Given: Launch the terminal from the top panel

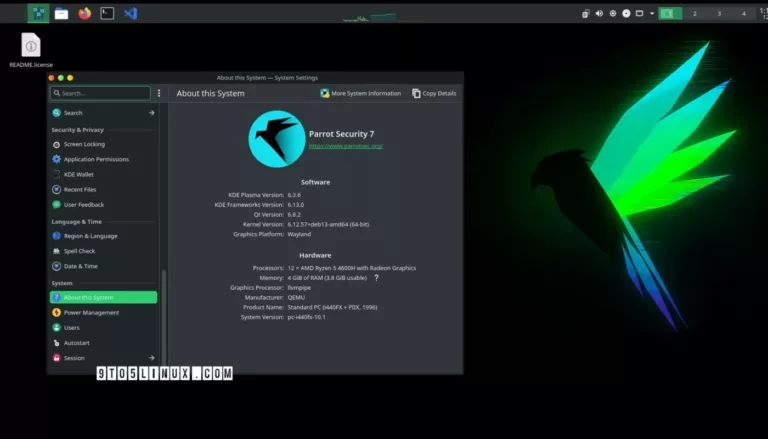Looking at the screenshot, I should (x=107, y=13).
